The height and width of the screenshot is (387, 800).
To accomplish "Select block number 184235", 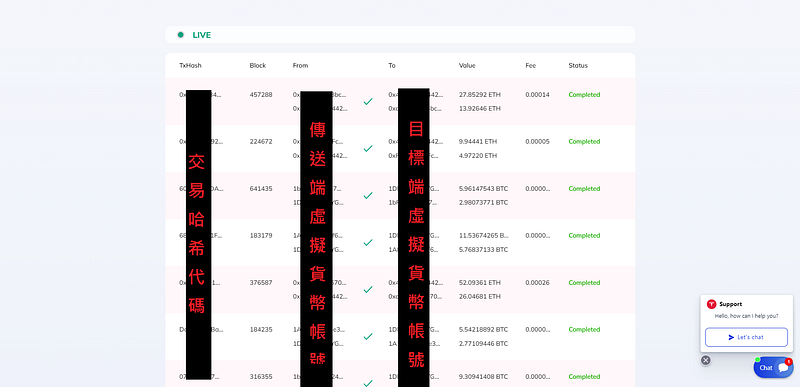I will [261, 329].
